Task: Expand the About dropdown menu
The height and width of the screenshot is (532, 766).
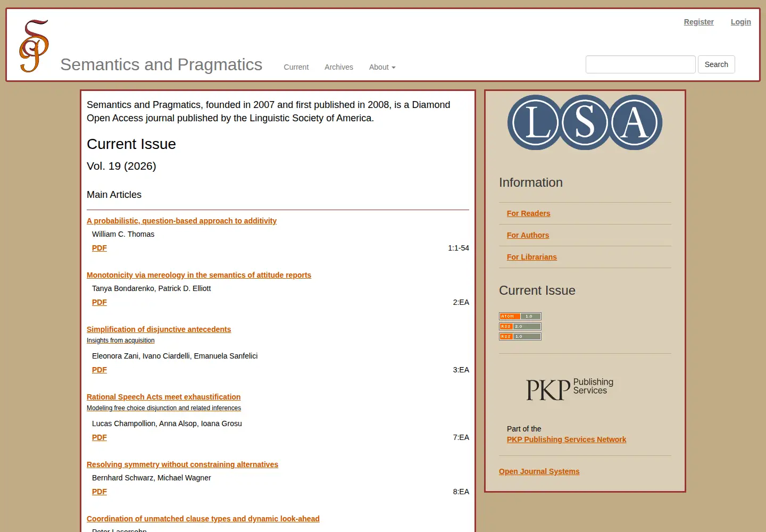Action: [382, 67]
